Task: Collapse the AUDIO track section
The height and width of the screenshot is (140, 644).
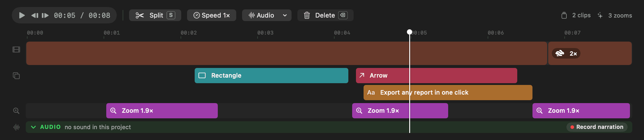Action: click(33, 127)
